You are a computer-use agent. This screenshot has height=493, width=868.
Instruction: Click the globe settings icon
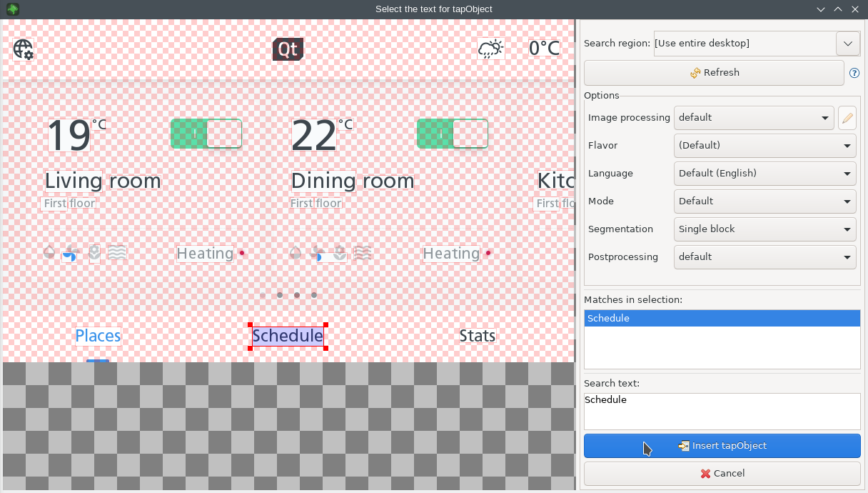click(24, 49)
